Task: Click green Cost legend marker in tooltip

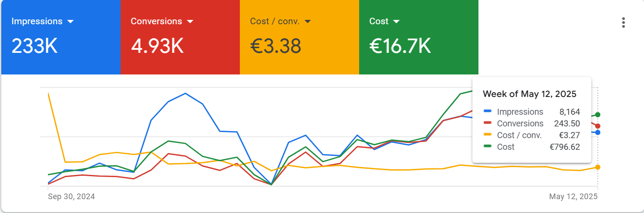Action: tap(488, 147)
